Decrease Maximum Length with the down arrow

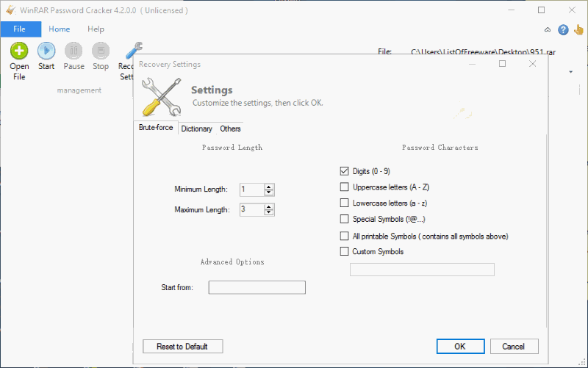(x=268, y=212)
